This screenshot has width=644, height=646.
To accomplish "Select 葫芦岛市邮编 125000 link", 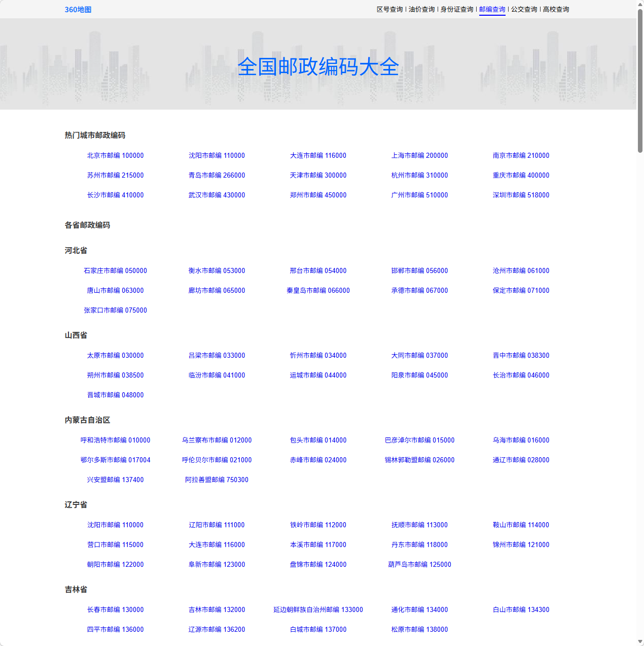I will [419, 565].
